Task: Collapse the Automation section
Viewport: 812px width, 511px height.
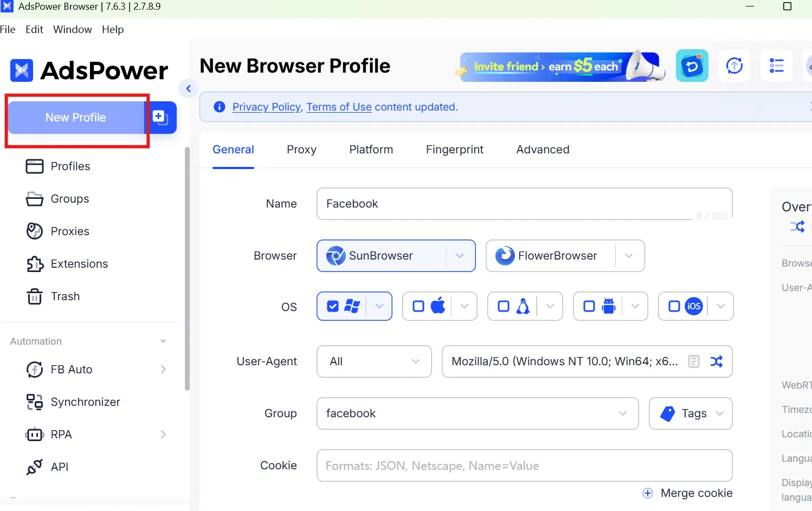Action: tap(163, 341)
